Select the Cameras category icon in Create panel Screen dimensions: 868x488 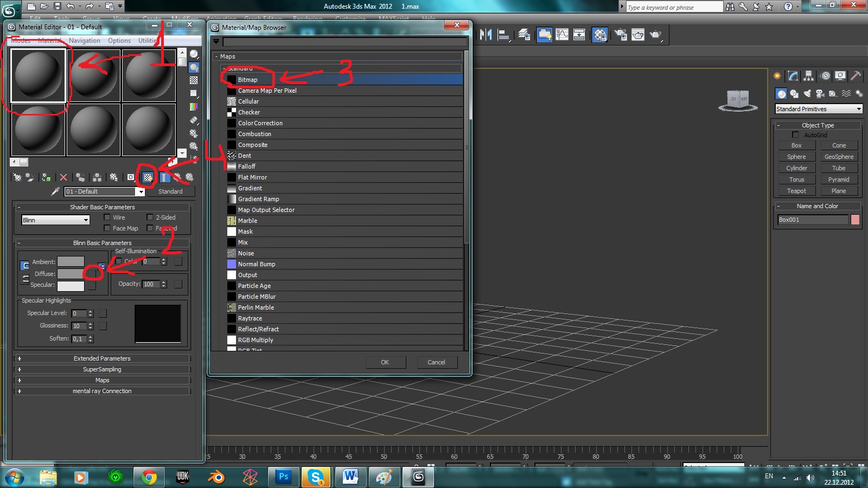820,94
